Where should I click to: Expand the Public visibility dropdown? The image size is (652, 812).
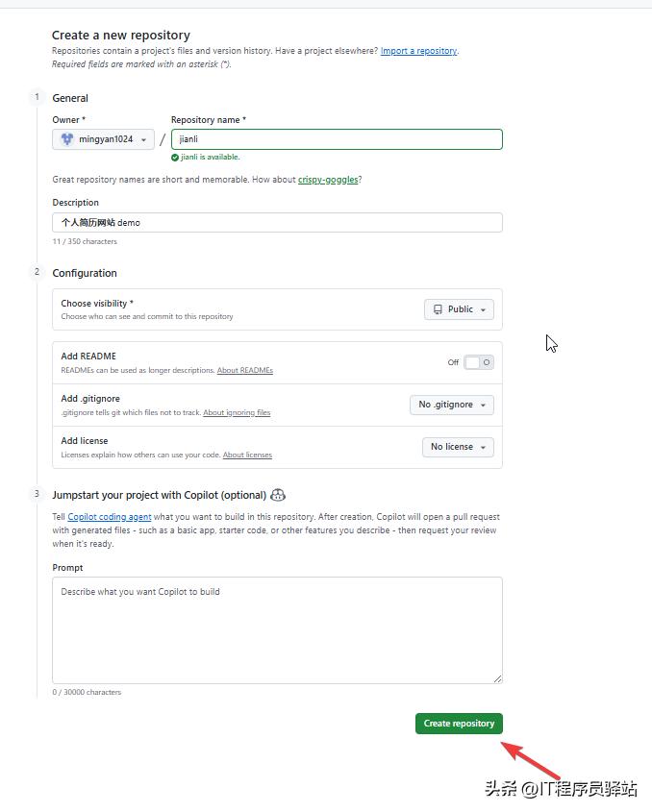tap(460, 309)
